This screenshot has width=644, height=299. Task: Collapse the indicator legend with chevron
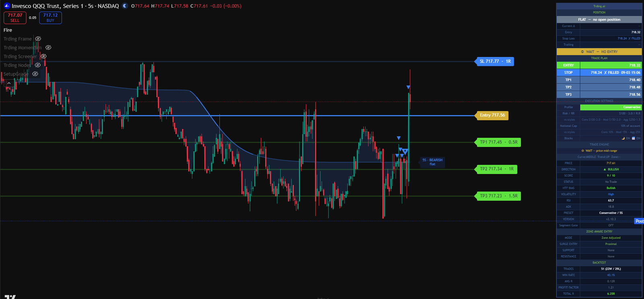click(x=8, y=83)
